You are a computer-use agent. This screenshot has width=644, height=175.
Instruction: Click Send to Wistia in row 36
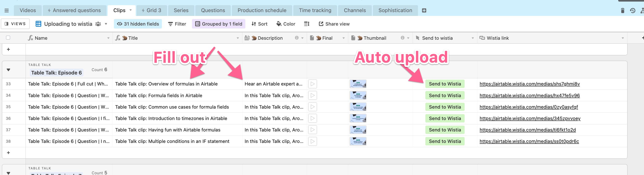click(x=445, y=118)
